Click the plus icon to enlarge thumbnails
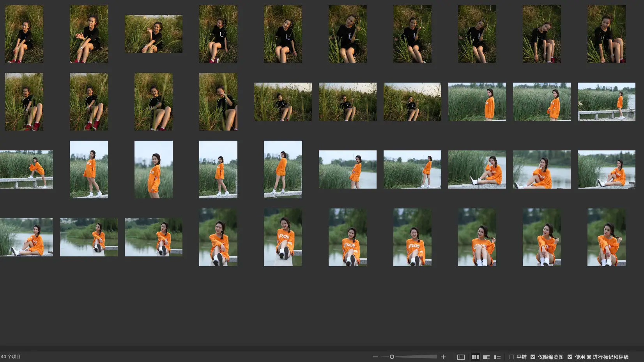The width and height of the screenshot is (644, 362). click(443, 357)
